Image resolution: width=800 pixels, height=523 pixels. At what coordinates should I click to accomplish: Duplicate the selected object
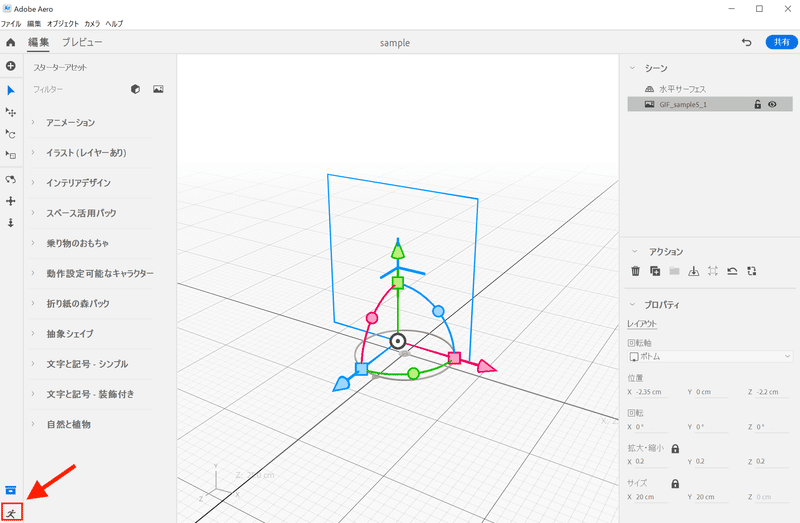[x=655, y=271]
